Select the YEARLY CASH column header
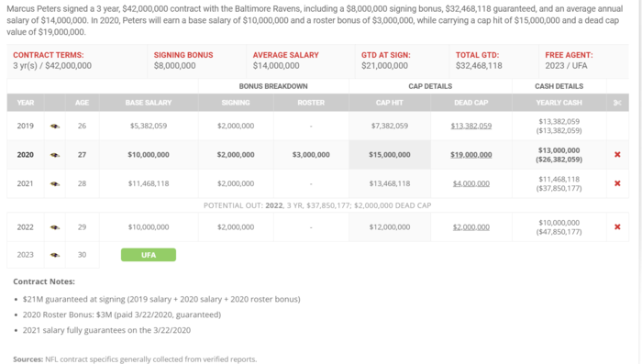 pyautogui.click(x=559, y=103)
